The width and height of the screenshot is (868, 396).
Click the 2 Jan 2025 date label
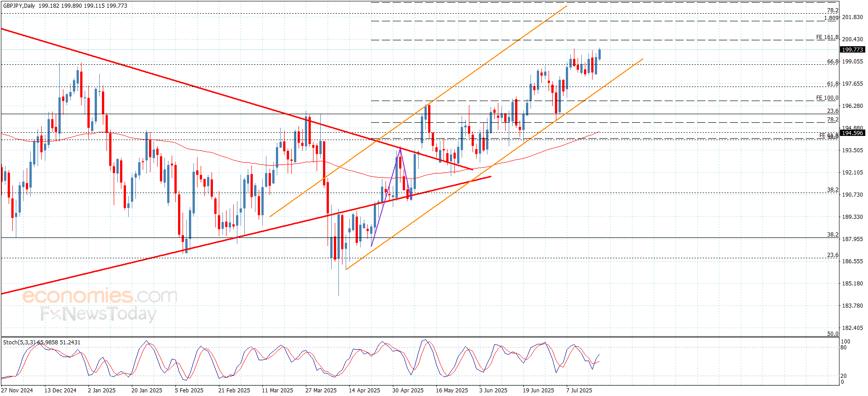click(x=101, y=391)
